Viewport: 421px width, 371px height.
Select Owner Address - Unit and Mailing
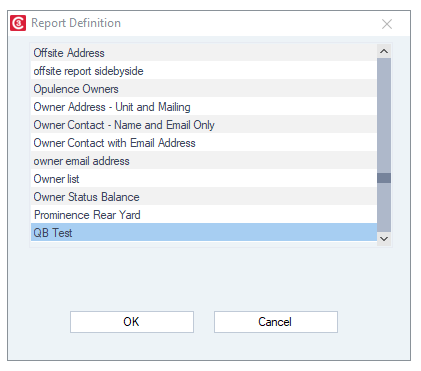[204, 107]
